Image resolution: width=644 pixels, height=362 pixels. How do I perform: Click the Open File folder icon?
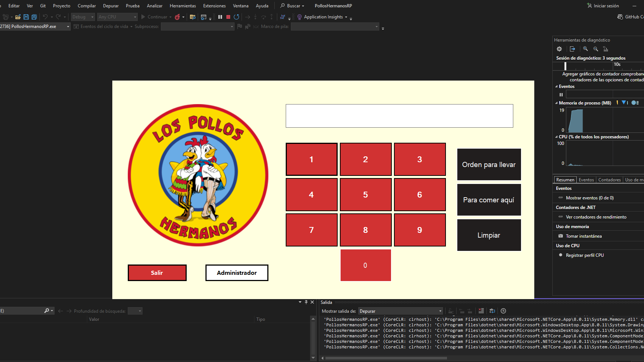(x=18, y=17)
